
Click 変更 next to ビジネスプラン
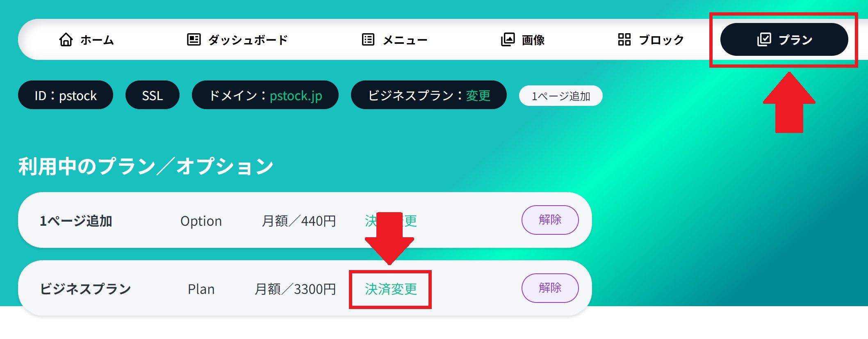coord(478,95)
